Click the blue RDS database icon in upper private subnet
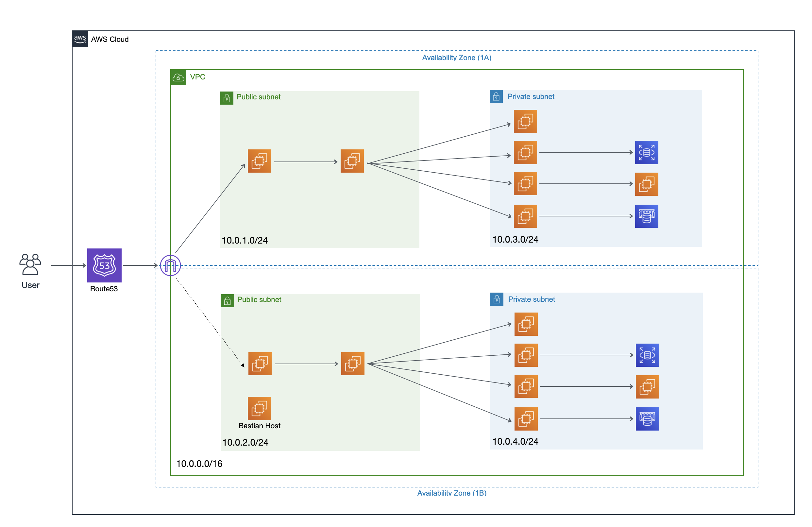This screenshot has width=812, height=527. [647, 215]
